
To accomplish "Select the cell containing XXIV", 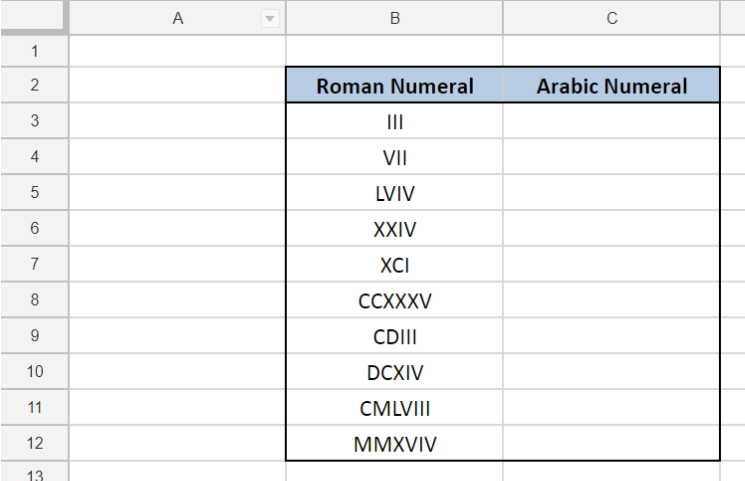I will 394,229.
